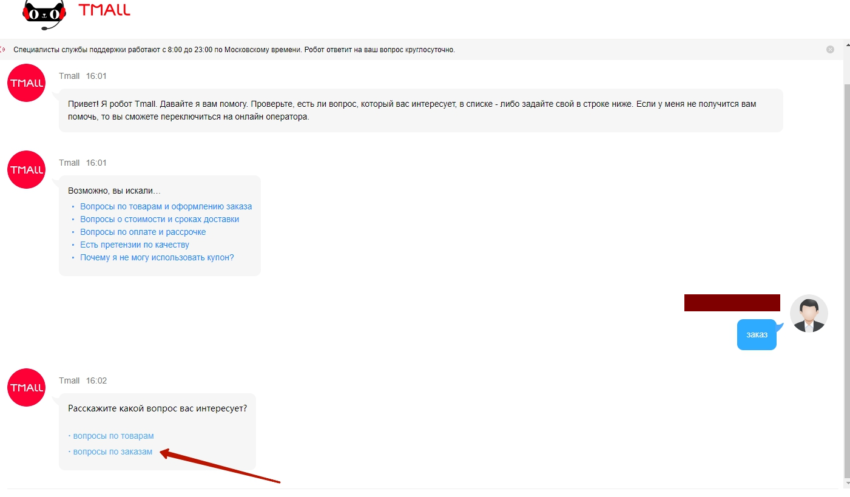
Task: Choose 'вопросы по заказам' option
Action: click(113, 451)
